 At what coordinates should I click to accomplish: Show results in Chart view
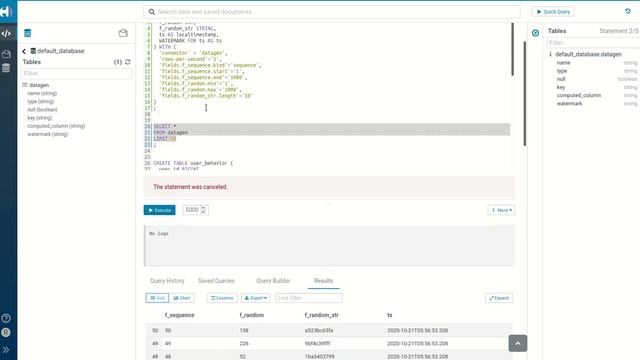pos(182,298)
